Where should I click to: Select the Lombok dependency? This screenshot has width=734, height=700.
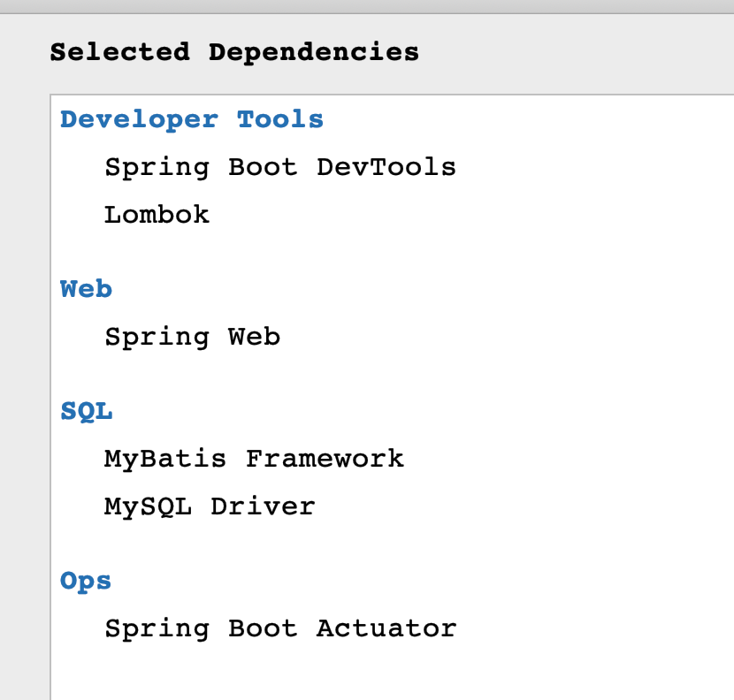(x=157, y=215)
